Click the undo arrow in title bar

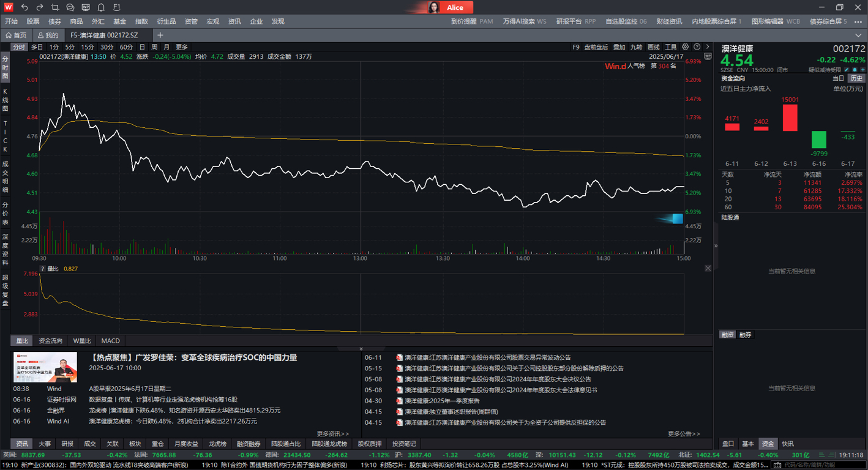point(24,7)
